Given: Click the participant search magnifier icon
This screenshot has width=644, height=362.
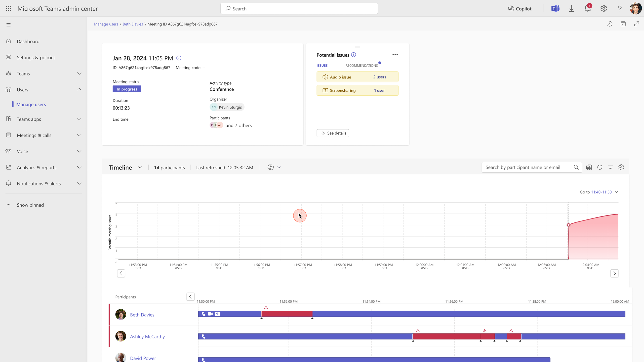Looking at the screenshot, I should pos(576,167).
